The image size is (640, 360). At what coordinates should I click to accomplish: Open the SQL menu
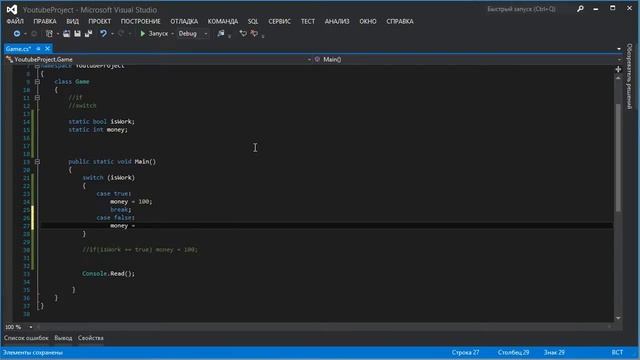point(253,21)
